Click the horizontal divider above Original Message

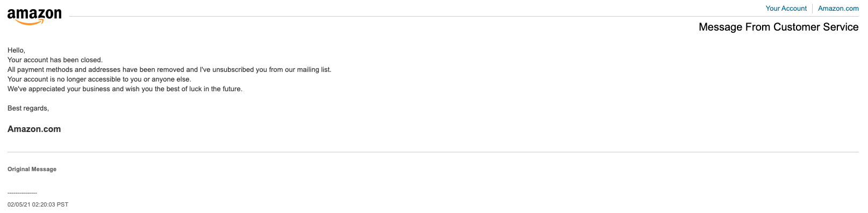click(433, 152)
